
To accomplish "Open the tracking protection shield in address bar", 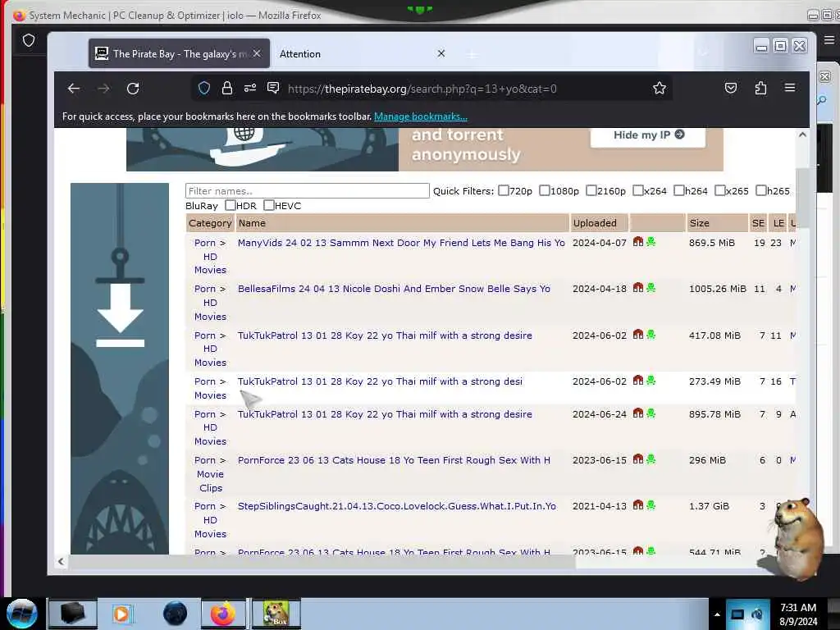I will [204, 88].
